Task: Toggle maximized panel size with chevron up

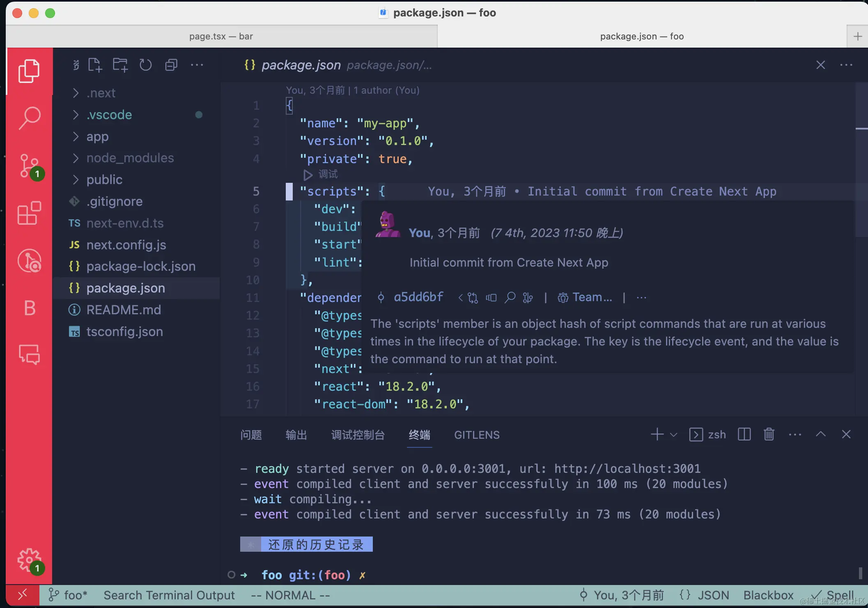Action: [x=820, y=435]
